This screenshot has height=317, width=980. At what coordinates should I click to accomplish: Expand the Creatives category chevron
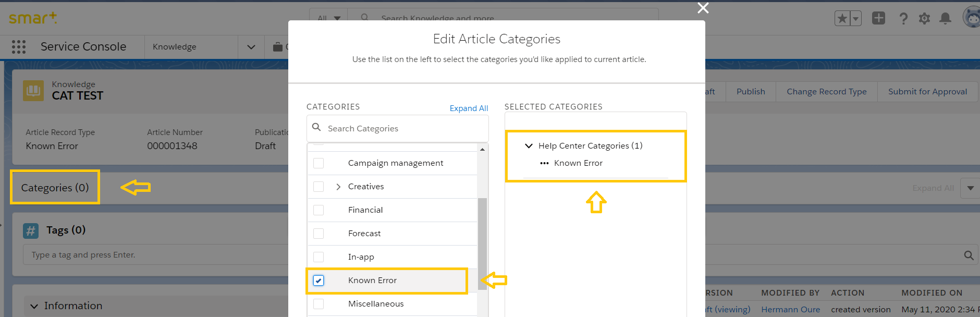[338, 187]
